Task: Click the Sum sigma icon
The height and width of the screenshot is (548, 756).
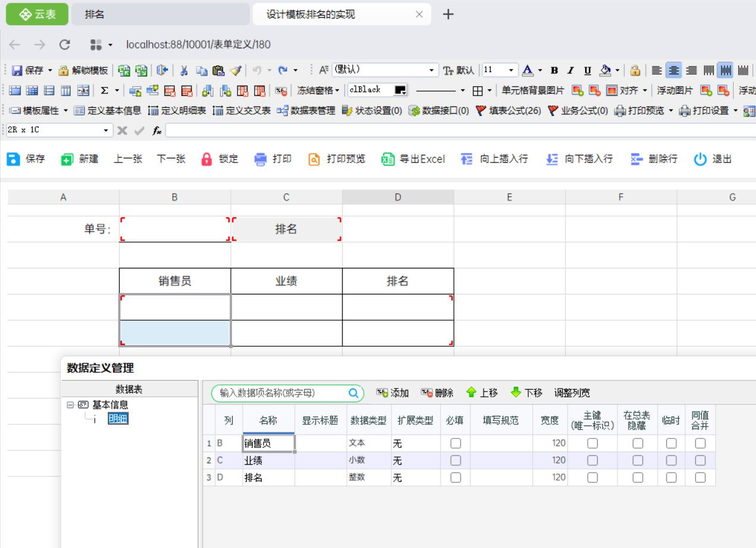Action: click(x=104, y=90)
